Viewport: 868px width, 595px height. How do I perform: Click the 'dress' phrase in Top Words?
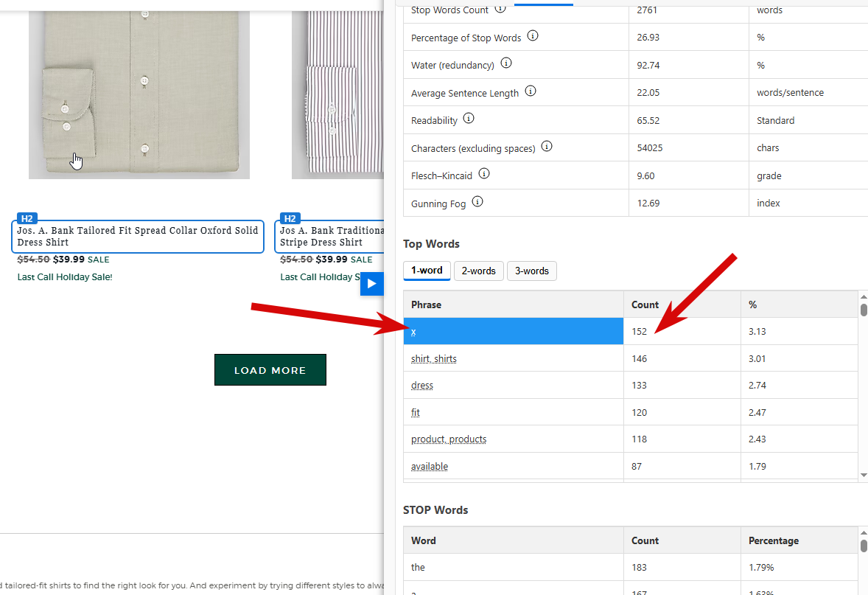(x=421, y=386)
